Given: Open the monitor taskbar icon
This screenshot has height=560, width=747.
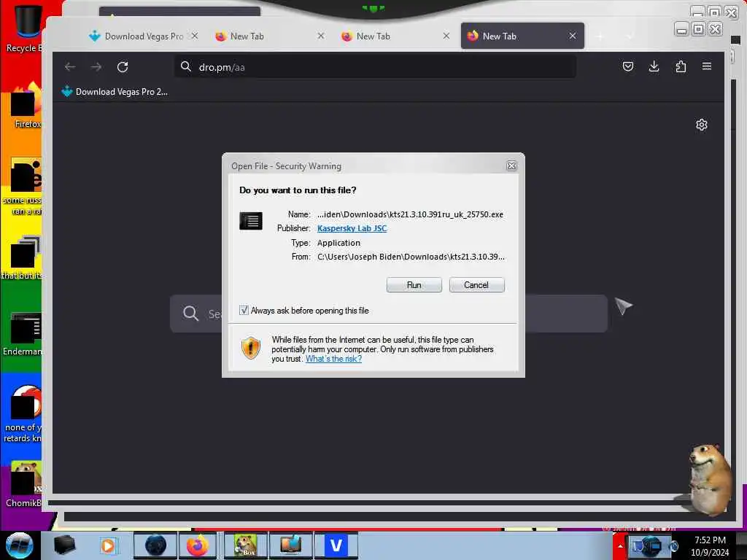Looking at the screenshot, I should [x=290, y=545].
